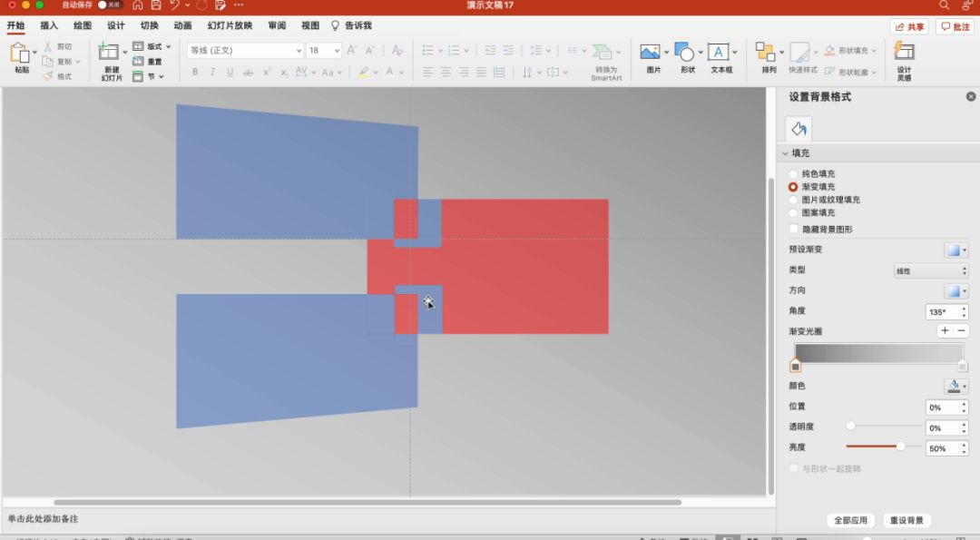Click the Undo arrow icon

[x=174, y=5]
